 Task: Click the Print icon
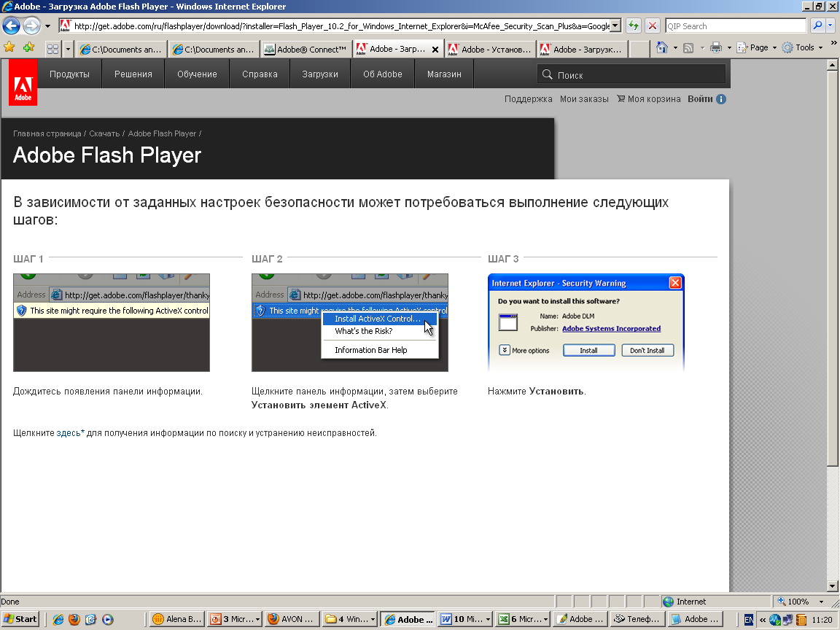click(x=716, y=47)
